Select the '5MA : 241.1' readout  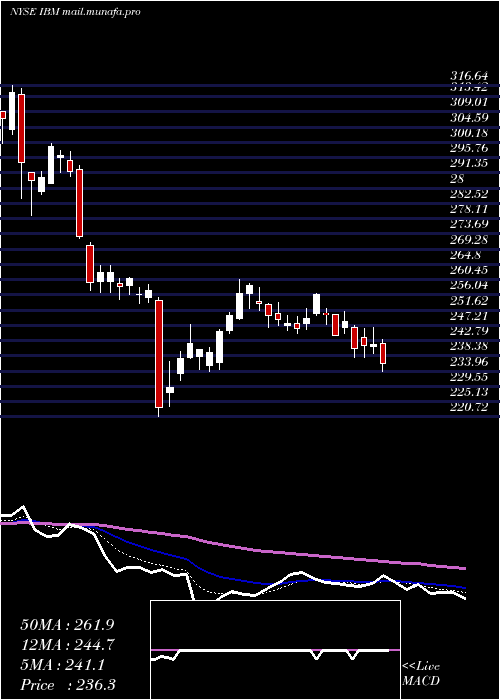(63, 665)
